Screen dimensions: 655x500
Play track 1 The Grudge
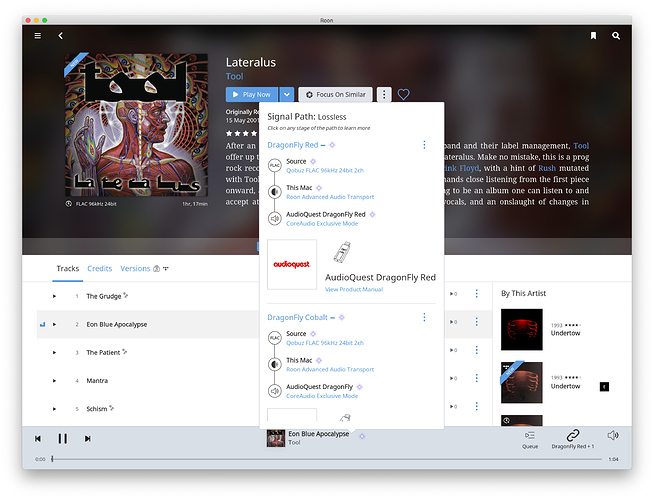pyautogui.click(x=54, y=296)
